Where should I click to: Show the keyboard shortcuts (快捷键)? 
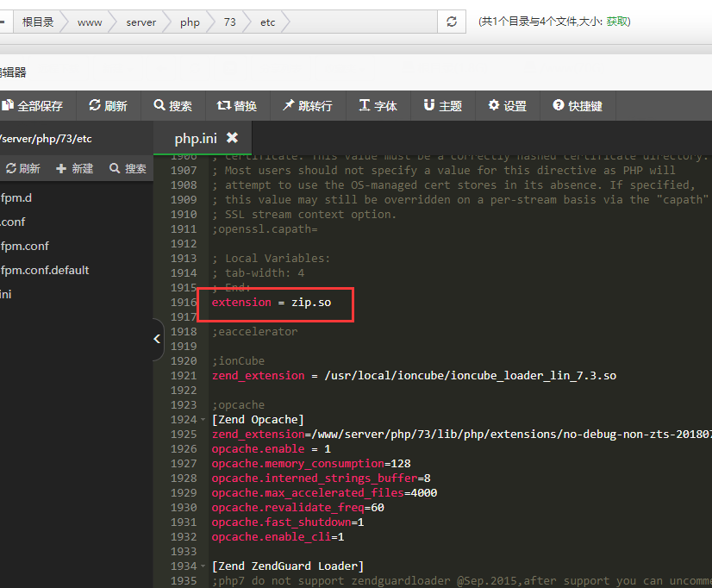point(578,106)
